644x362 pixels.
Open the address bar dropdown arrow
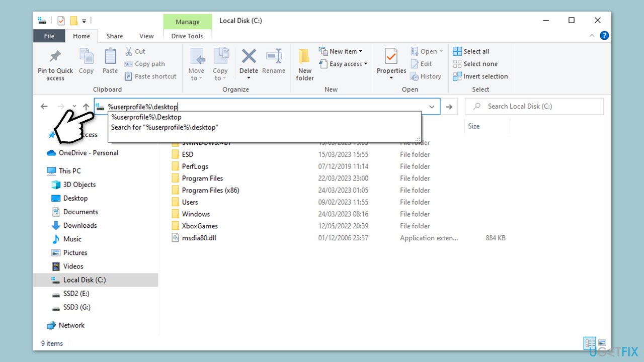coord(432,107)
